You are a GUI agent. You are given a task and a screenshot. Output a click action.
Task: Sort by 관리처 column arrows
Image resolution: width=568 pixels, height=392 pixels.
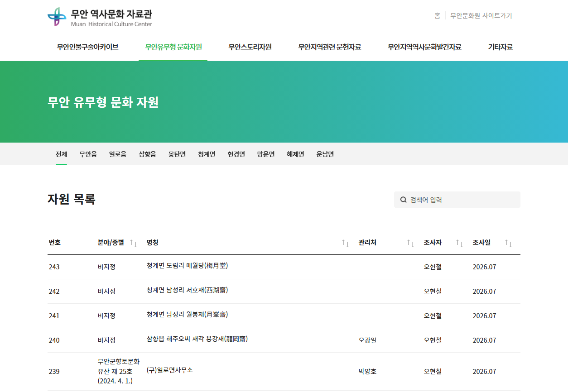411,243
